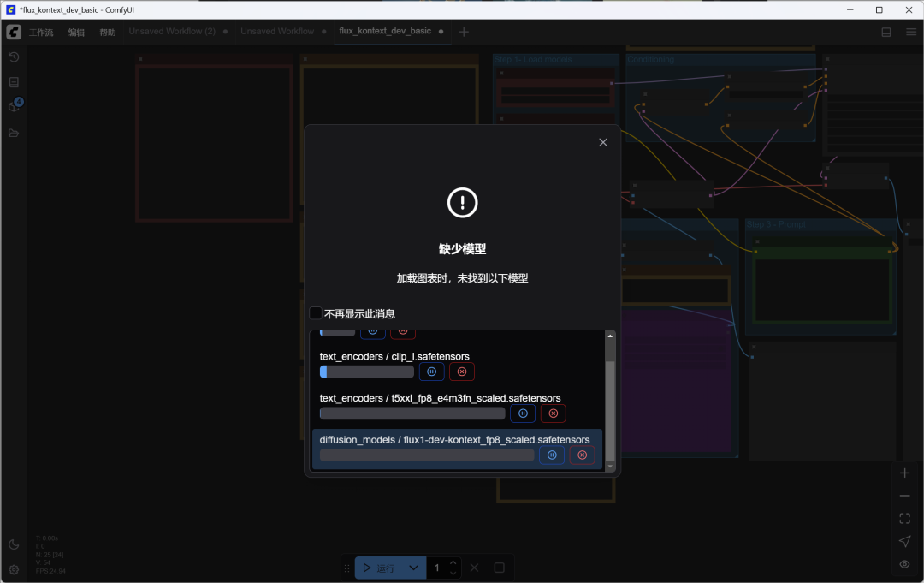Close the missing models dialog
Viewport: 924px width, 583px height.
[x=603, y=142]
